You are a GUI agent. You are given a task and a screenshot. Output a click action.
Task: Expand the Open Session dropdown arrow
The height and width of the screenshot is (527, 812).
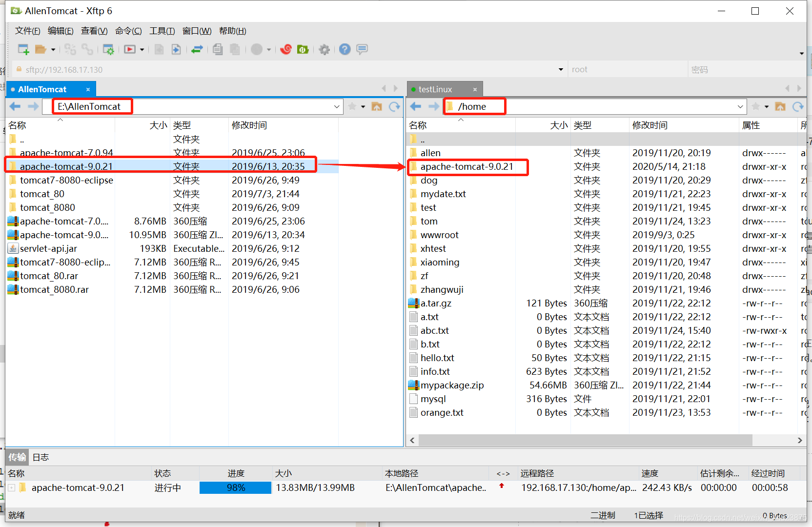[x=53, y=50]
